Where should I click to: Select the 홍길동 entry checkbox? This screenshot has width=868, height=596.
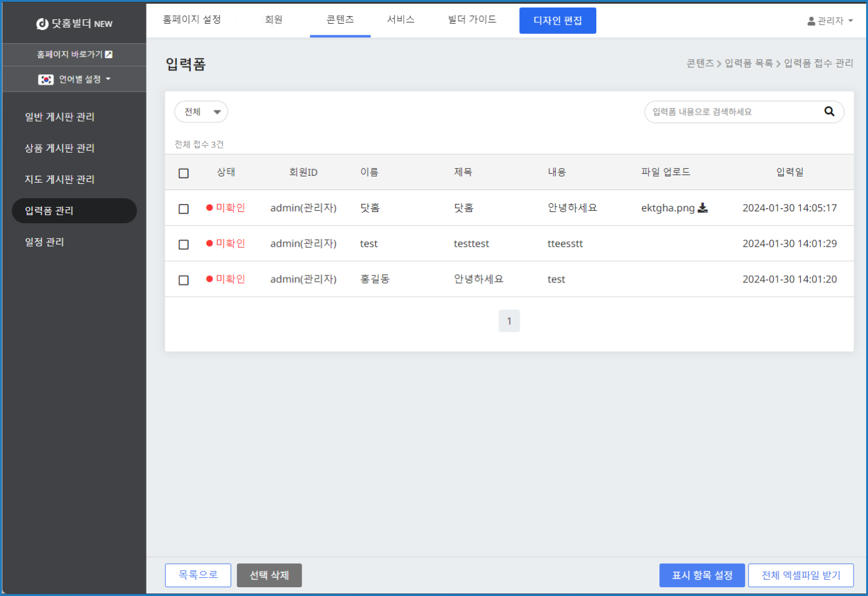(183, 280)
